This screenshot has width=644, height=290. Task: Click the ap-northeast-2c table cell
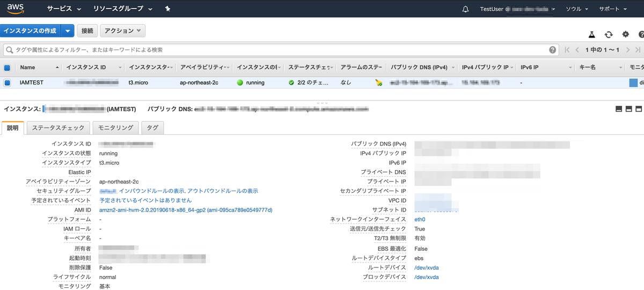(x=199, y=83)
